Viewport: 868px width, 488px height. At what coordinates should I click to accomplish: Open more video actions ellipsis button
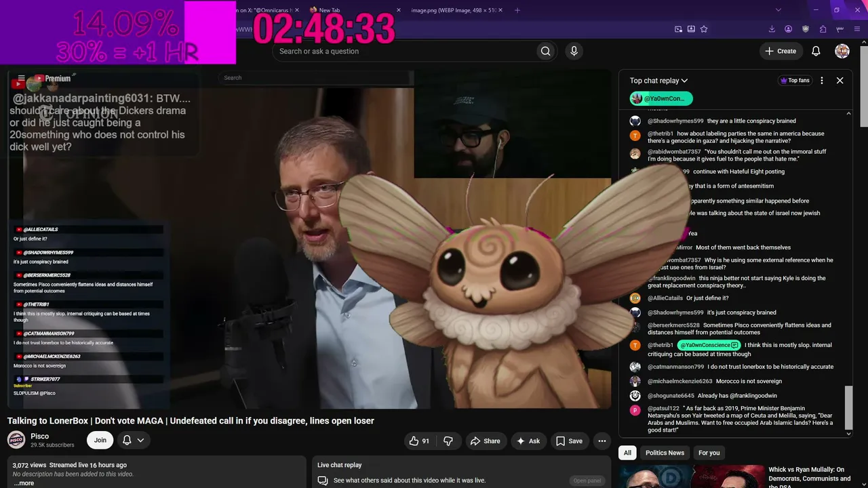pyautogui.click(x=601, y=441)
